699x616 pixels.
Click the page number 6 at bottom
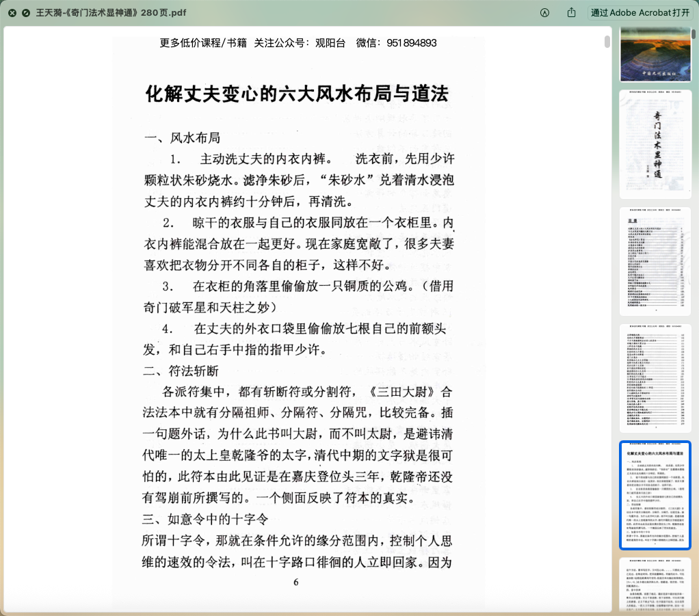(x=296, y=582)
